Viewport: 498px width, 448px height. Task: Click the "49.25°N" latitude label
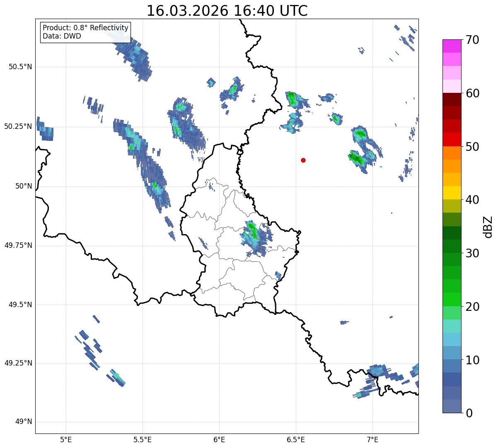click(x=18, y=363)
